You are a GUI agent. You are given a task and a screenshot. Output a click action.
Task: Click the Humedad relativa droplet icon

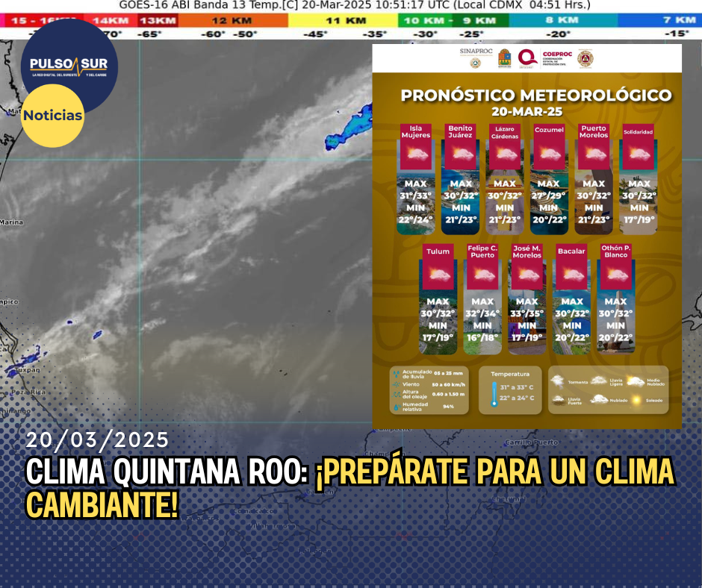coord(394,407)
